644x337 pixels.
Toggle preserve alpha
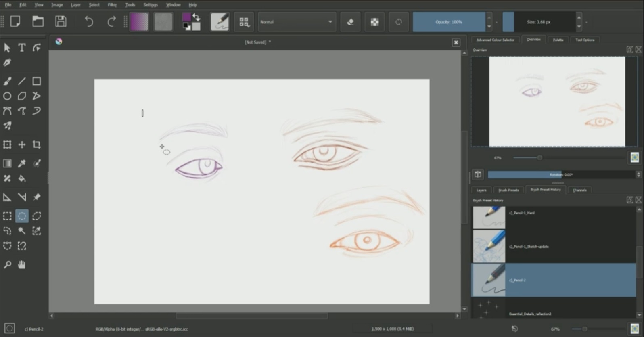[x=374, y=22]
